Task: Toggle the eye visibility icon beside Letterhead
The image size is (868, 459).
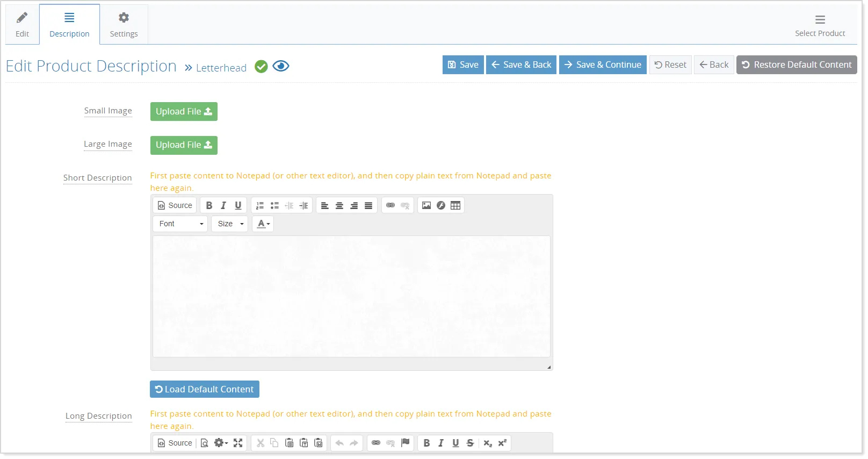Action: 281,66
